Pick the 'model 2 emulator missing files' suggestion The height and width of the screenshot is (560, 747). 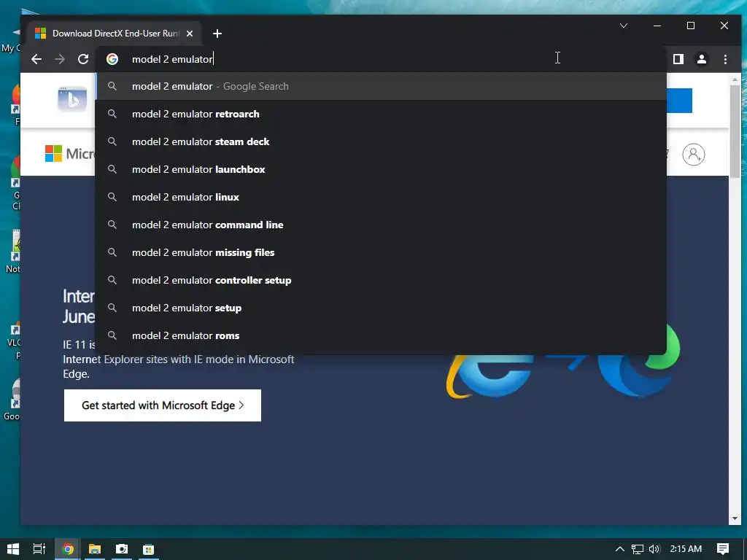click(381, 252)
